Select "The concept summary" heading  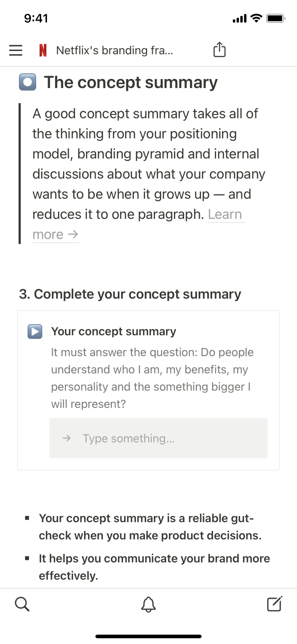click(131, 82)
